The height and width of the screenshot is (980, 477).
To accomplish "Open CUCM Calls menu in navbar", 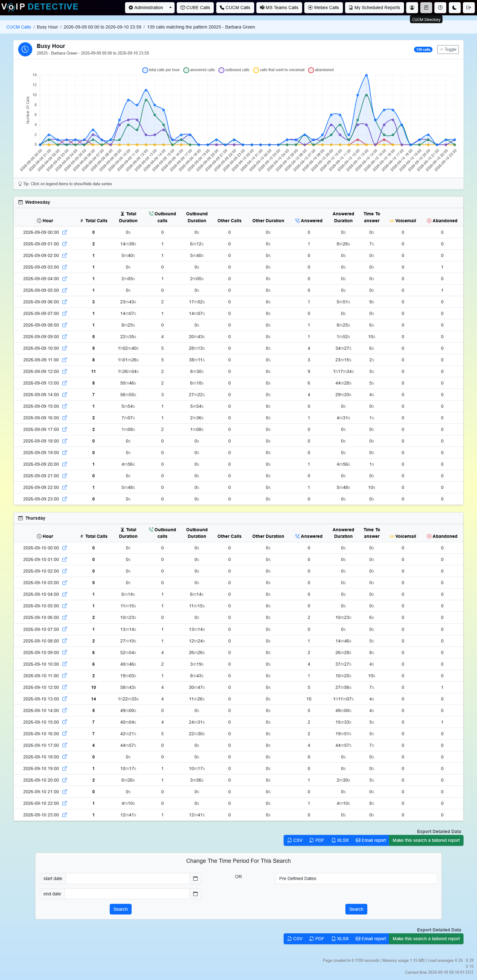I will click(235, 8).
